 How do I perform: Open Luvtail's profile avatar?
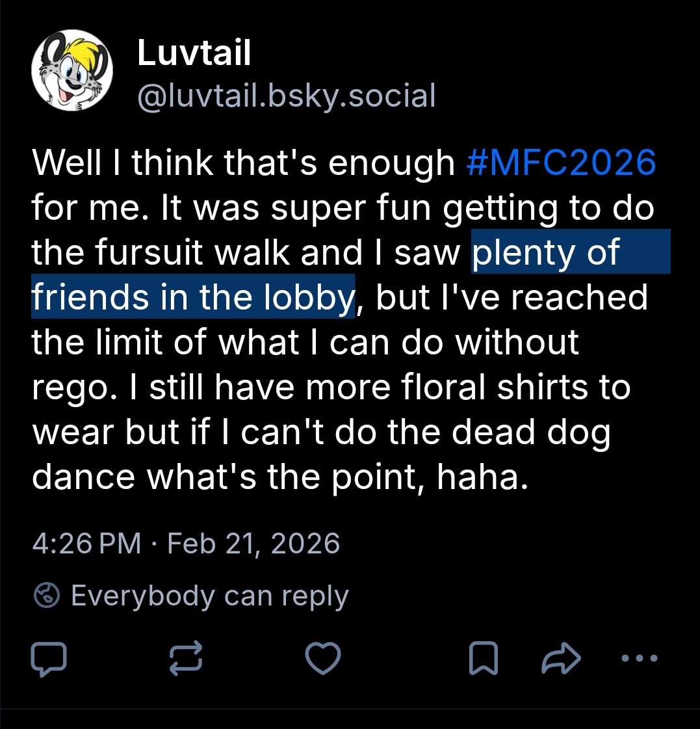tap(72, 71)
